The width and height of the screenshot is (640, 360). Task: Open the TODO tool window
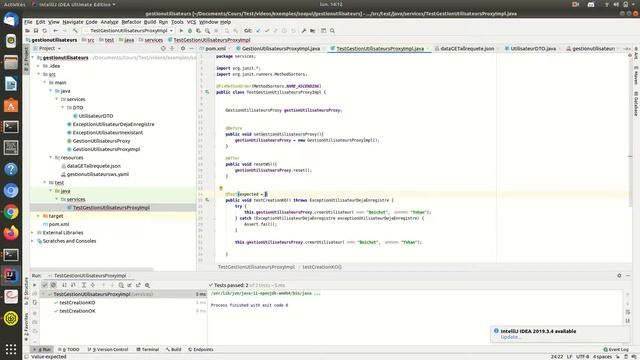pyautogui.click(x=69, y=350)
